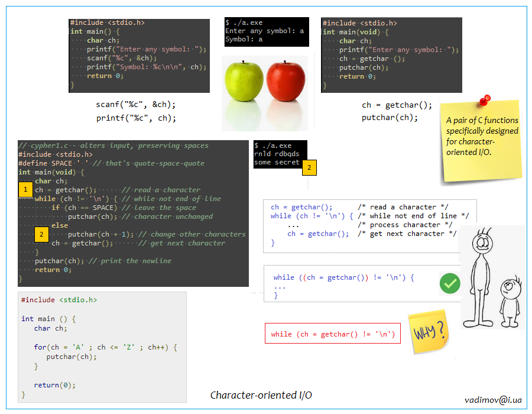Click the green apple image
Screen dimensions: 532x414
pos(244,81)
